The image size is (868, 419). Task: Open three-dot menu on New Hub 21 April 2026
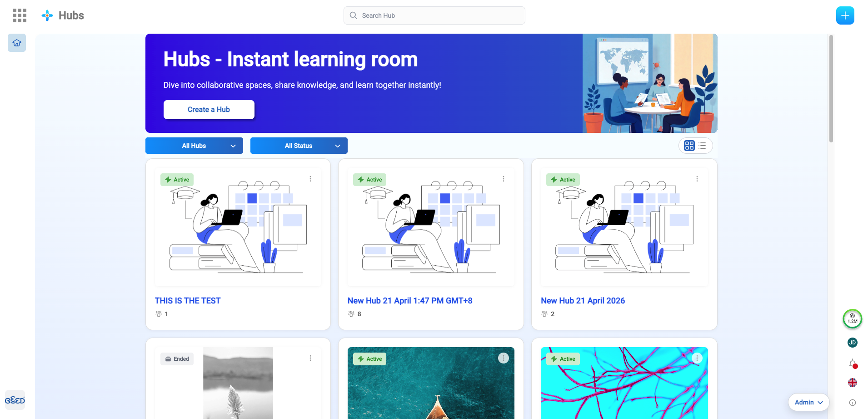point(697,179)
